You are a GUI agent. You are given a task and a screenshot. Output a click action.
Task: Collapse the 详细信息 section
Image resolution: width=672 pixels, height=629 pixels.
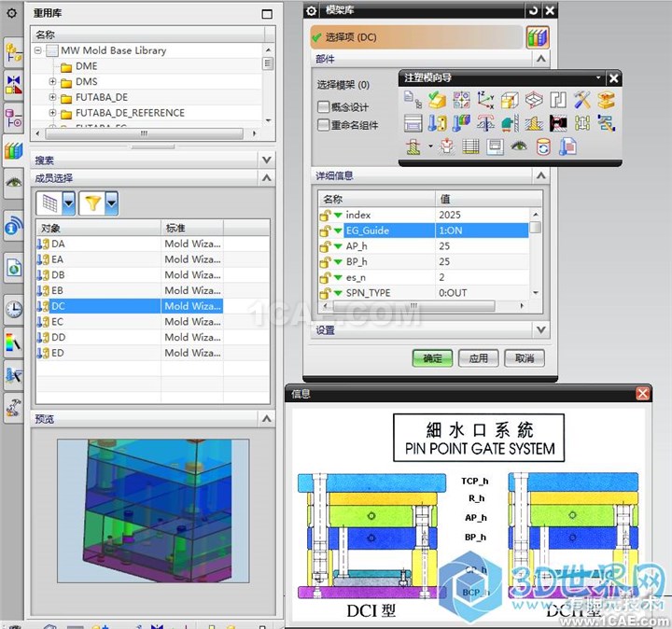(540, 175)
